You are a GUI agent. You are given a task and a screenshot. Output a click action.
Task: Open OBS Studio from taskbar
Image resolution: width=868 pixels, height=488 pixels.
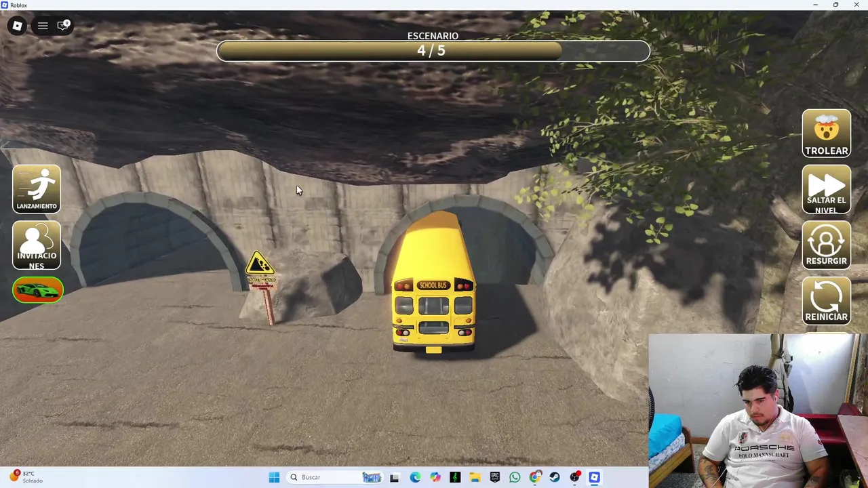575,477
